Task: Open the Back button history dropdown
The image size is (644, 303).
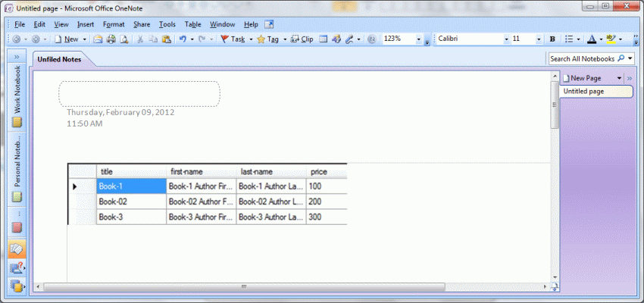Action: click(x=26, y=39)
